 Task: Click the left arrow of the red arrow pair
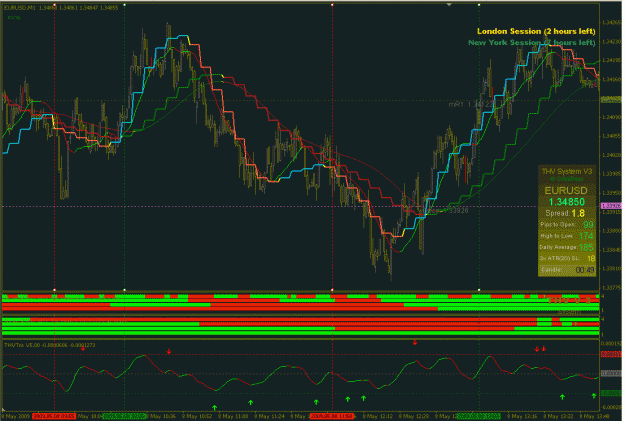(x=537, y=349)
